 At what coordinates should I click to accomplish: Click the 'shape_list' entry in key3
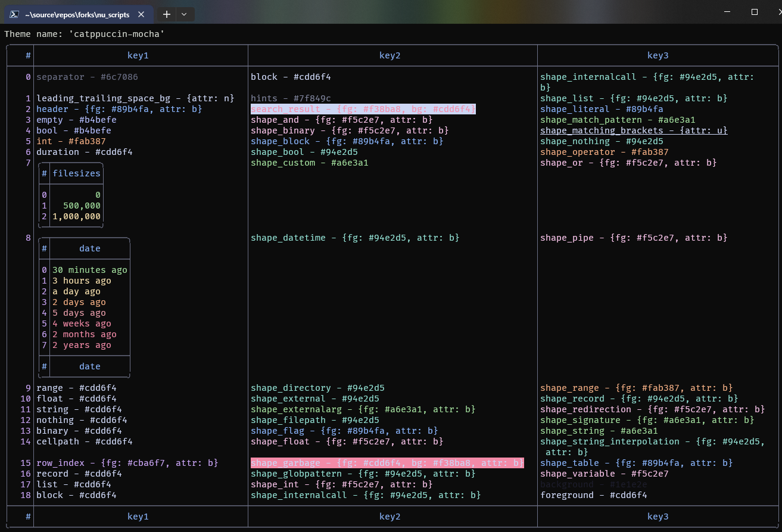[634, 98]
